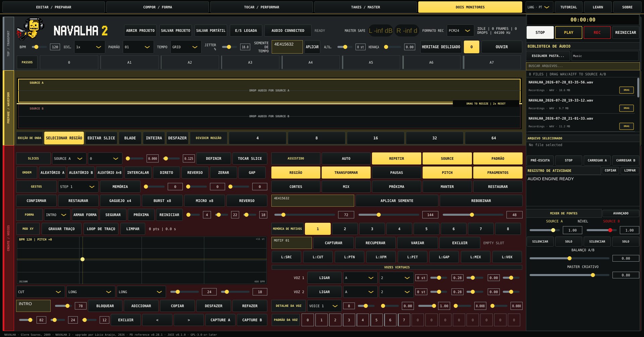Screen dimensions: 644x337
Task: Toggle the Transformar option
Action: [346, 173]
